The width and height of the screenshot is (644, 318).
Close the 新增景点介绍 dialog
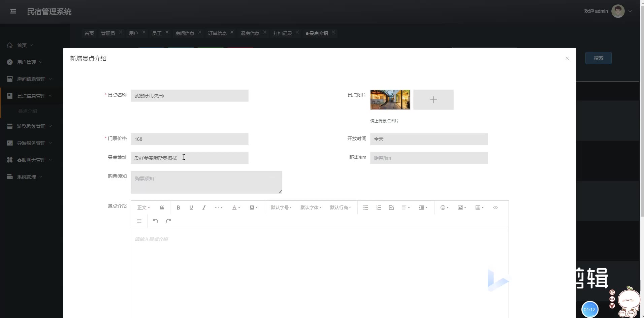pos(567,58)
